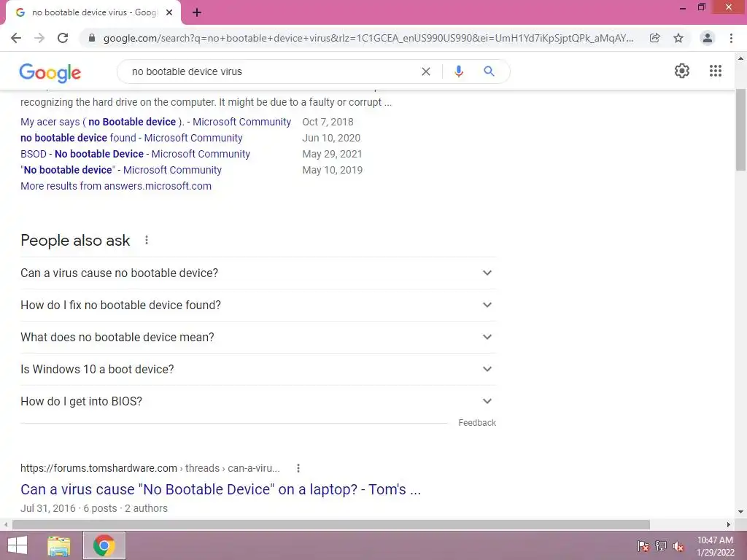This screenshot has width=747, height=560.
Task: Open a new browser tab
Action: coord(197,13)
